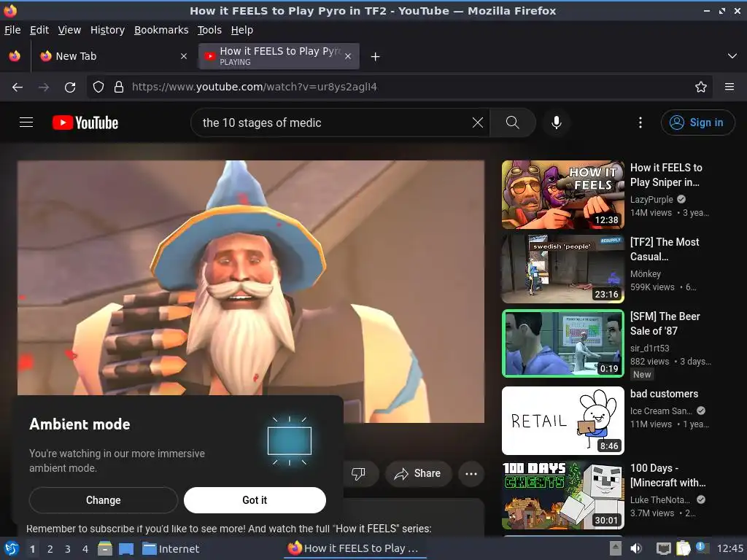Dislike the video with thumbs down
747x560 pixels.
pos(358,473)
